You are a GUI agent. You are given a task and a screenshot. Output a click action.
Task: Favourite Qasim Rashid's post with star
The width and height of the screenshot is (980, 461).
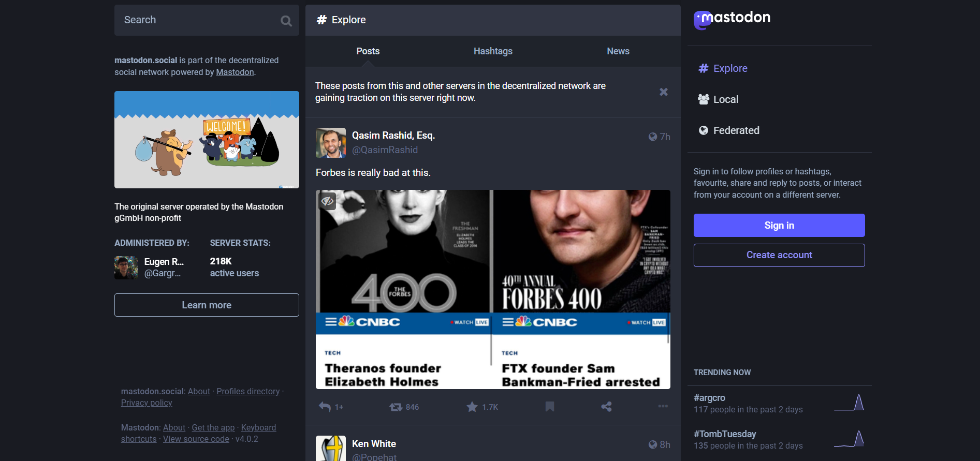pyautogui.click(x=482, y=407)
